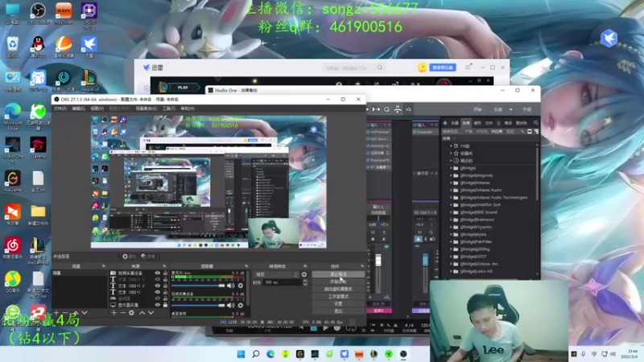Expand the 收藏夹 star tree node
Image resolution: width=644 pixels, height=362 pixels.
point(451,154)
